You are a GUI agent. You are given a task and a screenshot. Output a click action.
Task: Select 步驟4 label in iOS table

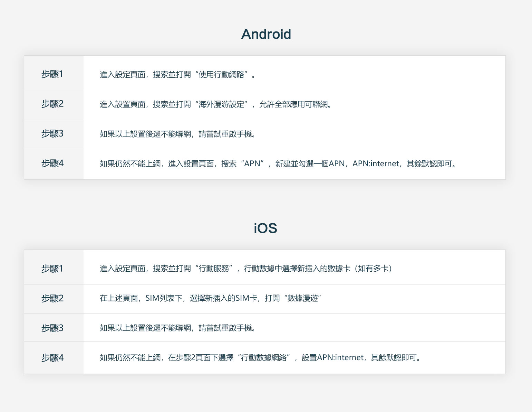[x=52, y=358]
